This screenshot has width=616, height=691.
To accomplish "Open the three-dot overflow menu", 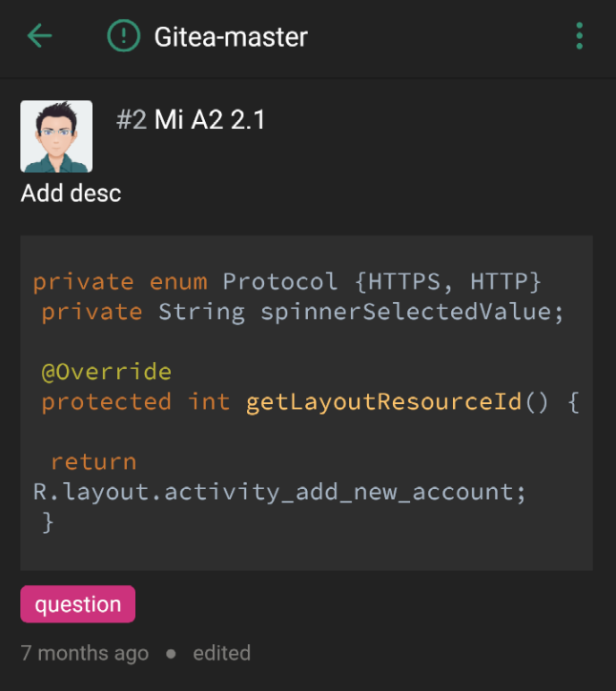I will [580, 35].
